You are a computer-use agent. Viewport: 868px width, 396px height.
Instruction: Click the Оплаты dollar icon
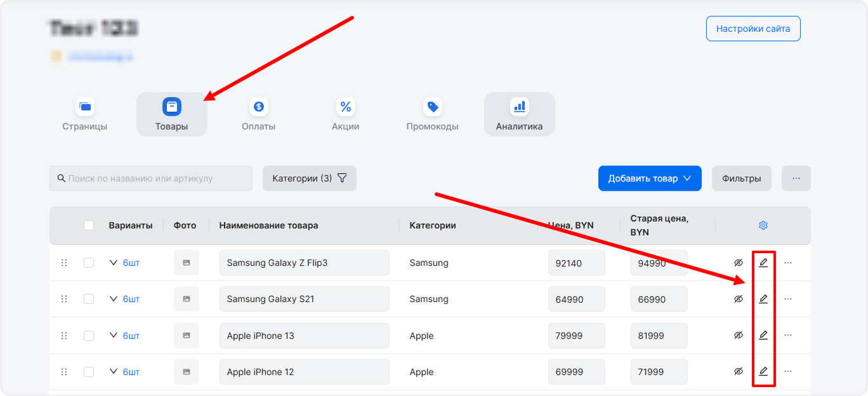click(258, 107)
